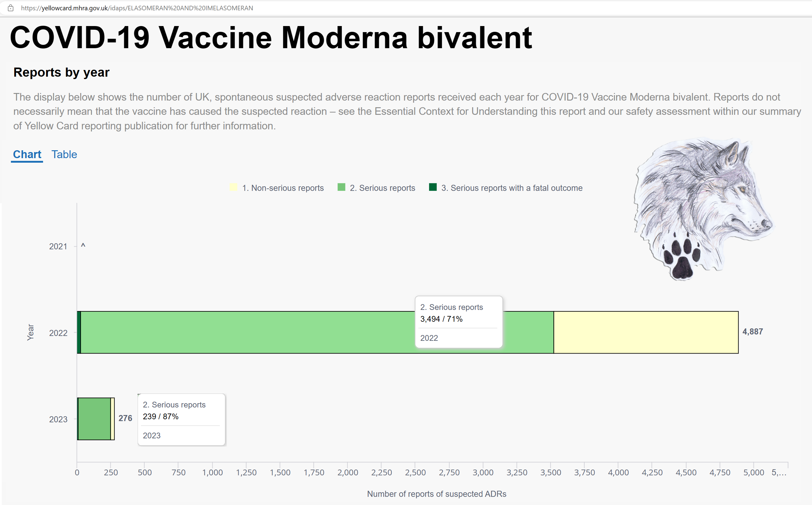The width and height of the screenshot is (812, 505).
Task: Click the URL text in the address bar
Action: coord(137,8)
